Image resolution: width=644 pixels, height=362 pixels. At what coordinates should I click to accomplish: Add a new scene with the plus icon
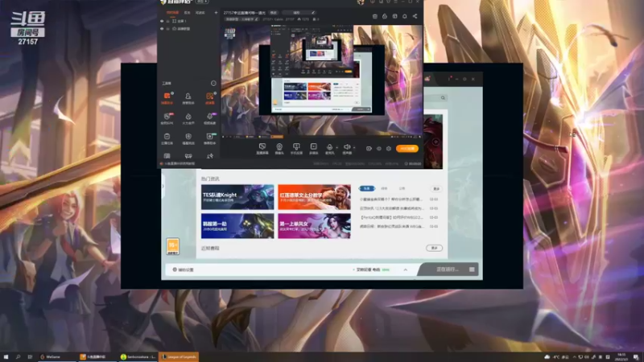pyautogui.click(x=216, y=13)
